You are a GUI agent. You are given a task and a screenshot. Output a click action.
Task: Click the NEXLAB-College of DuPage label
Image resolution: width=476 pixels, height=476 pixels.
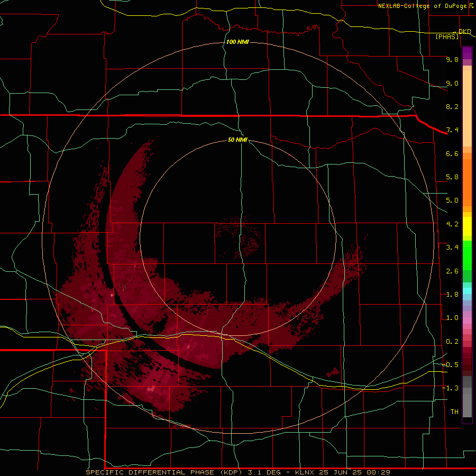pos(422,6)
